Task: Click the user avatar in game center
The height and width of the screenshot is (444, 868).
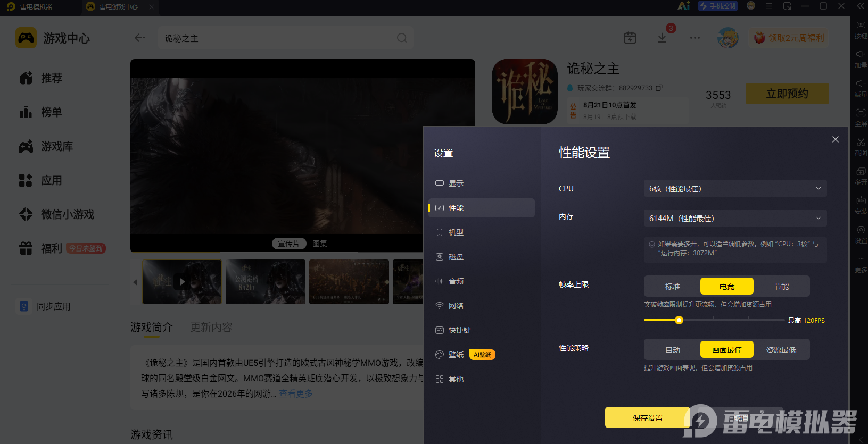Action: click(728, 38)
